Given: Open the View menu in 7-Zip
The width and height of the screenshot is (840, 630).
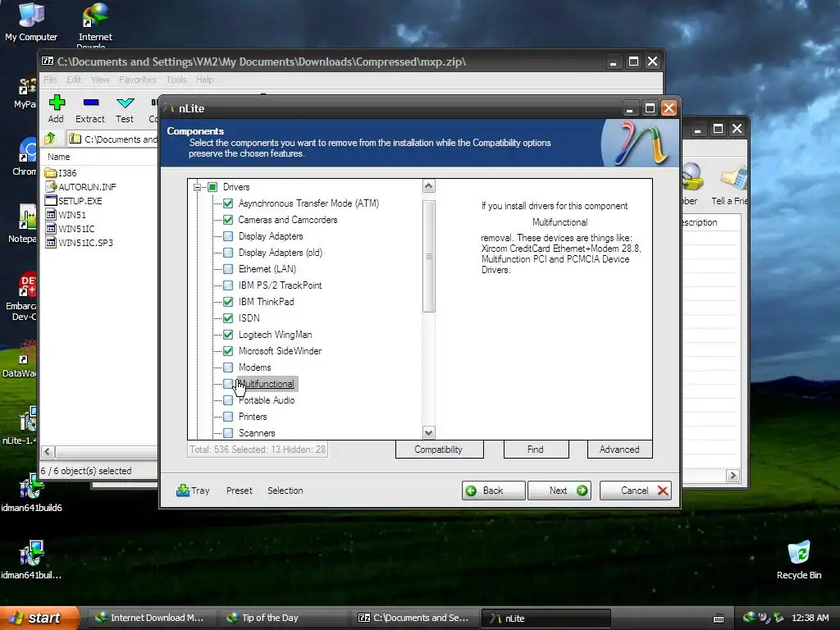Looking at the screenshot, I should tap(100, 80).
